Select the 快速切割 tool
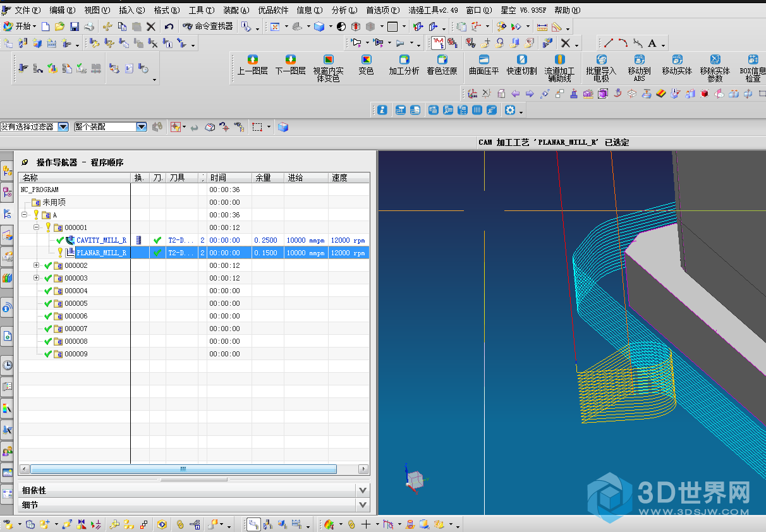The height and width of the screenshot is (532, 766). coord(522,66)
